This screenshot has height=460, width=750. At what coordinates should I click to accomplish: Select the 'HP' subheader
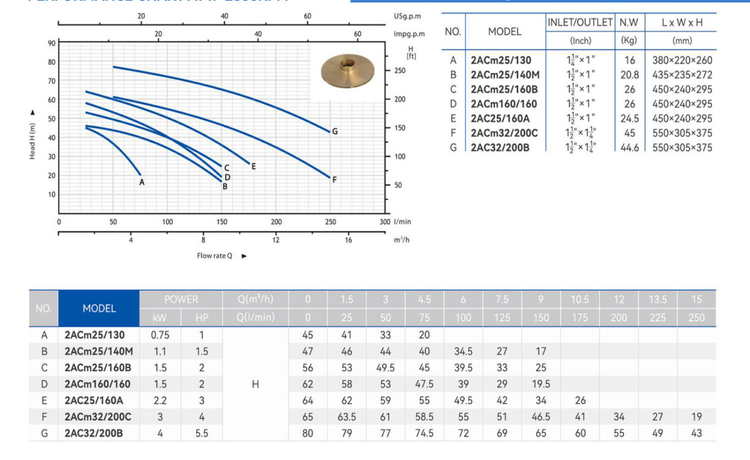click(x=201, y=318)
